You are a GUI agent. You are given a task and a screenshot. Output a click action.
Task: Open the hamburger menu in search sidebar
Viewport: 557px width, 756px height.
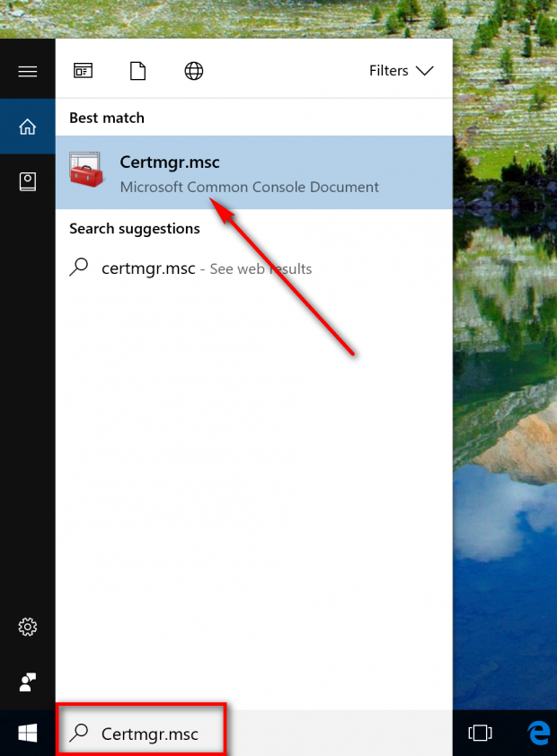click(28, 71)
